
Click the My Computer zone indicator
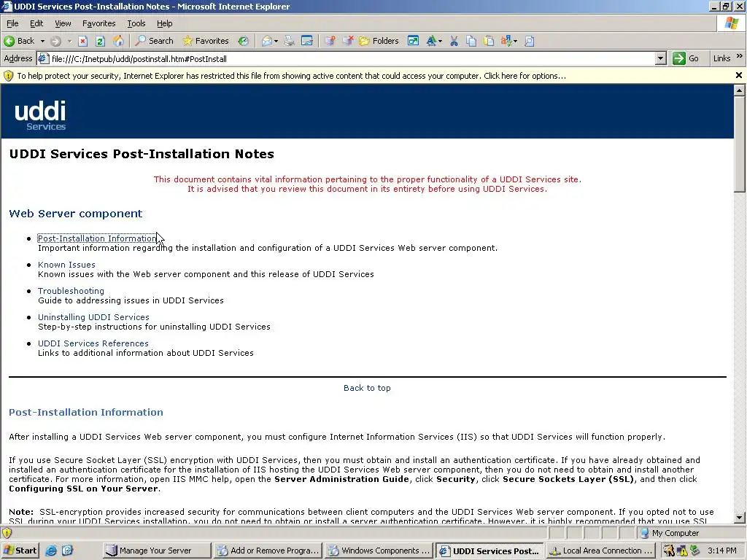670,533
